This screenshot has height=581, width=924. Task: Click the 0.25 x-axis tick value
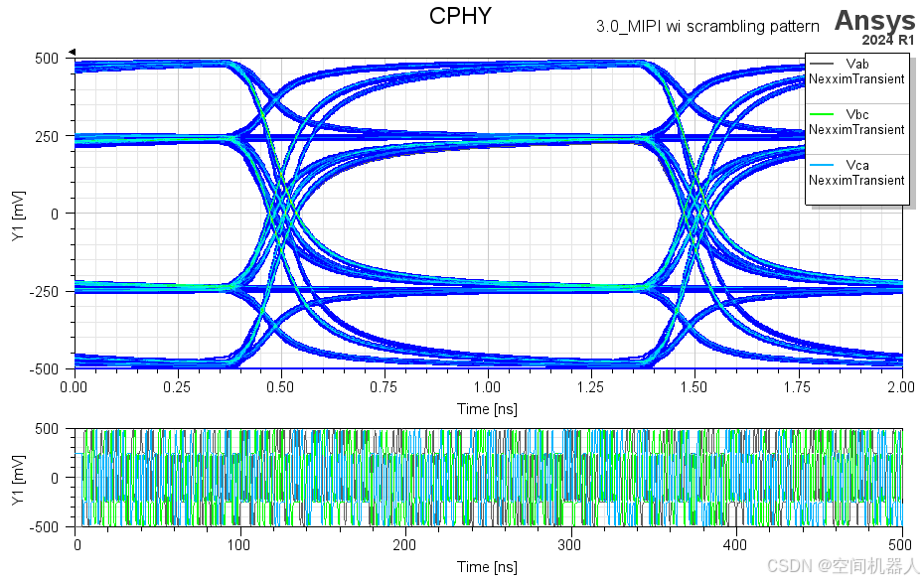(x=177, y=387)
